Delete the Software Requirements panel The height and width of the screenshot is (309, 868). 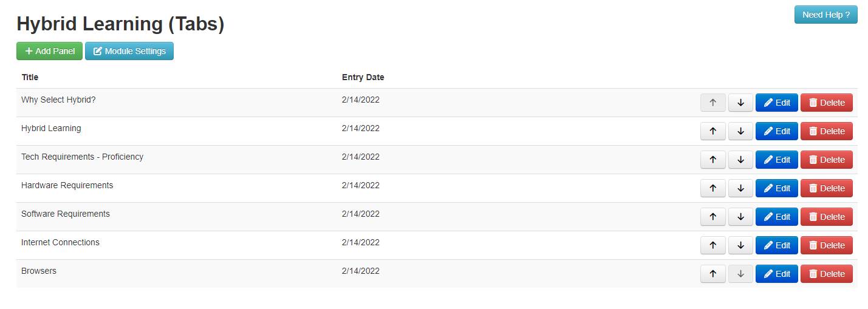826,217
